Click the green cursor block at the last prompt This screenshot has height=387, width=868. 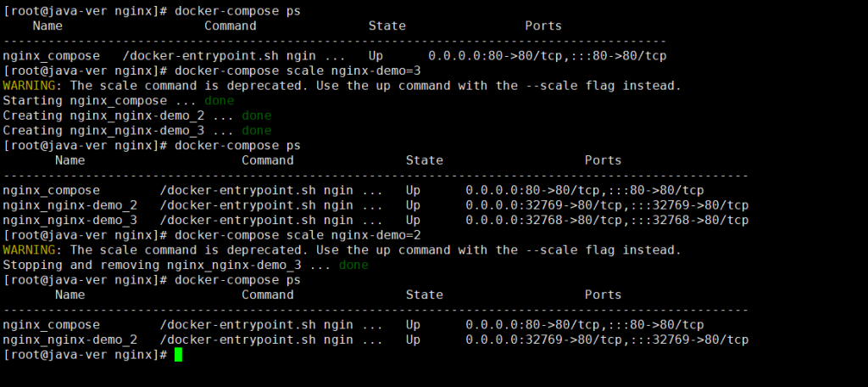click(x=178, y=355)
